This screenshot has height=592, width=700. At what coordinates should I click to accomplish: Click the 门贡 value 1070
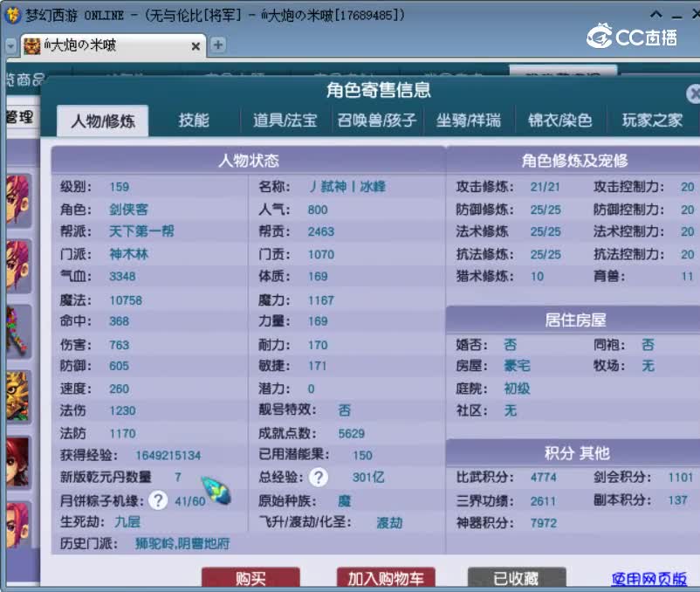(321, 254)
